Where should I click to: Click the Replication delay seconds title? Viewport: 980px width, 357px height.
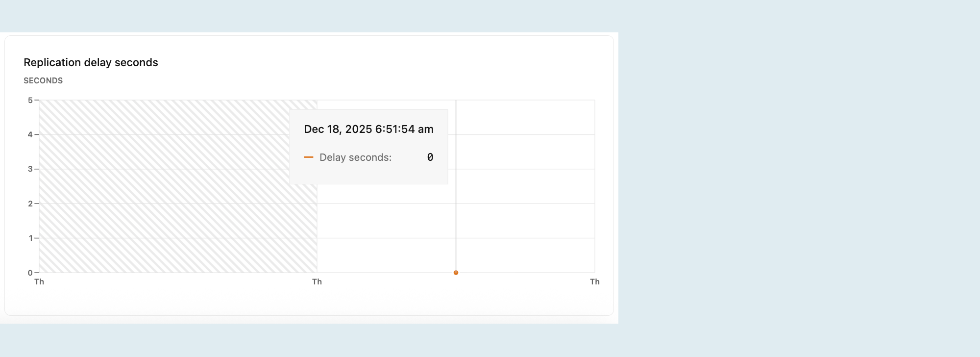pos(91,62)
